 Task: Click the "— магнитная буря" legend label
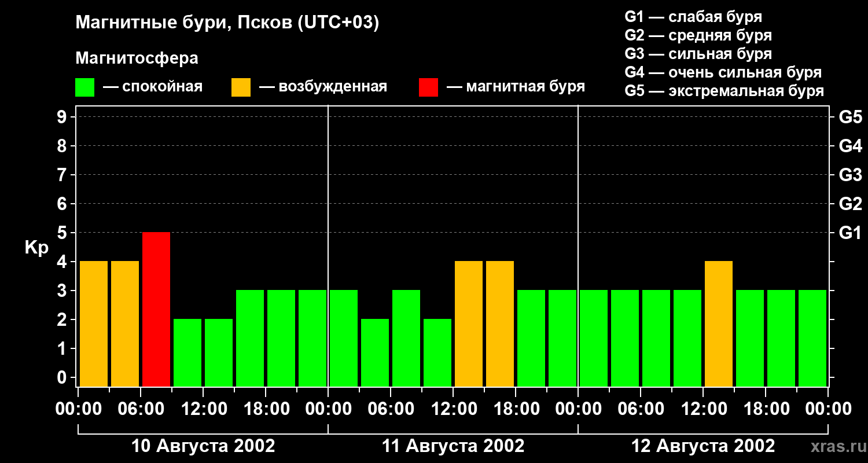point(516,87)
